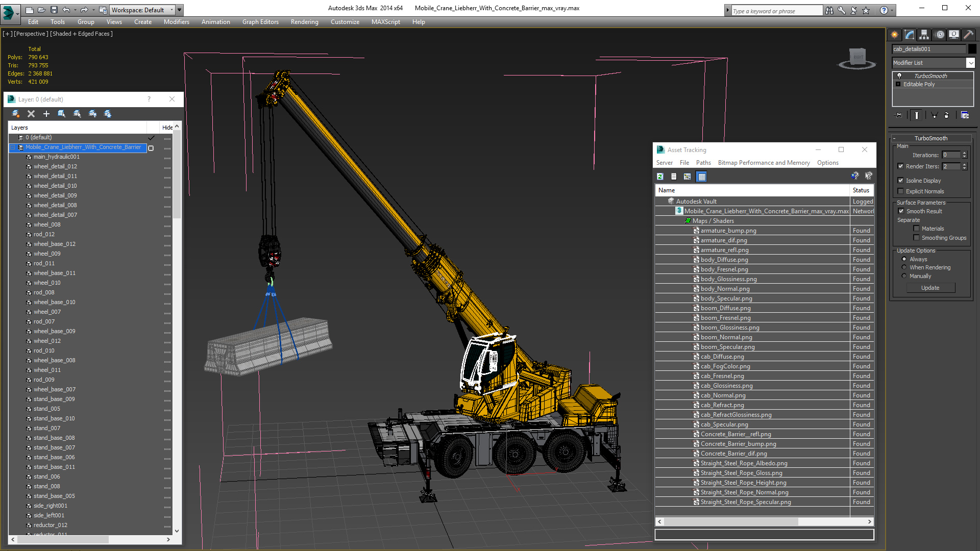
Task: Click Freeze All Layers icon
Action: click(x=108, y=114)
